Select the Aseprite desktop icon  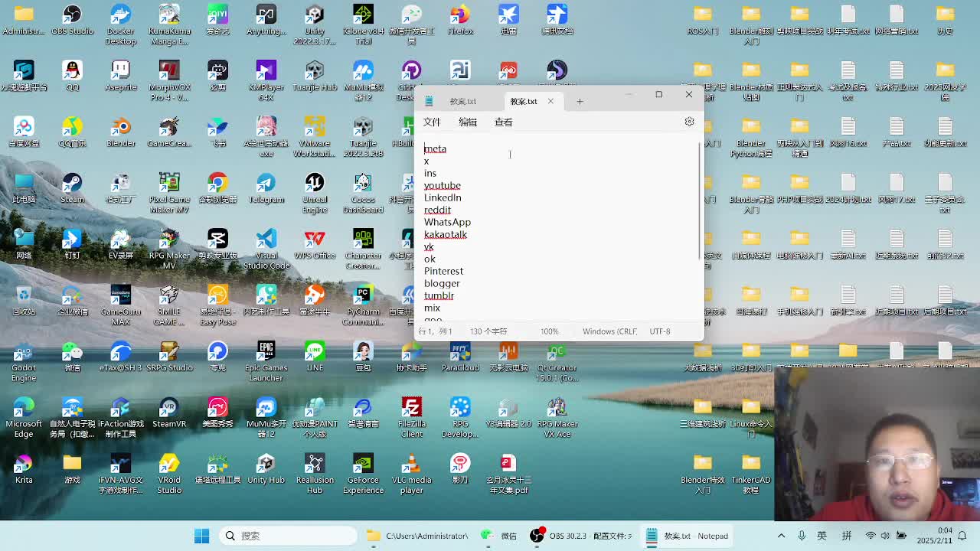pos(120,77)
